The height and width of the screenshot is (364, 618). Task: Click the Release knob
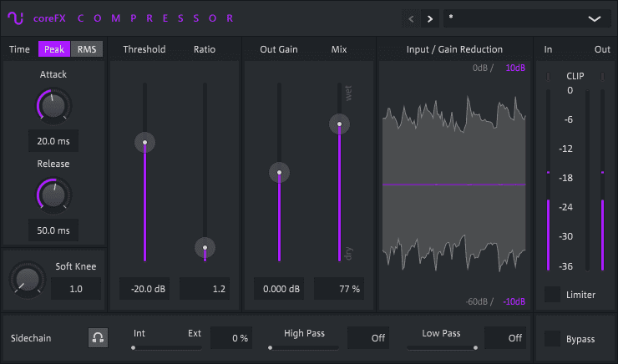coord(53,195)
